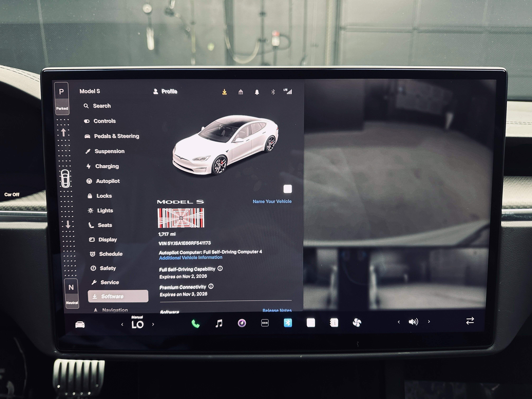Open Suspension settings

[x=105, y=151]
